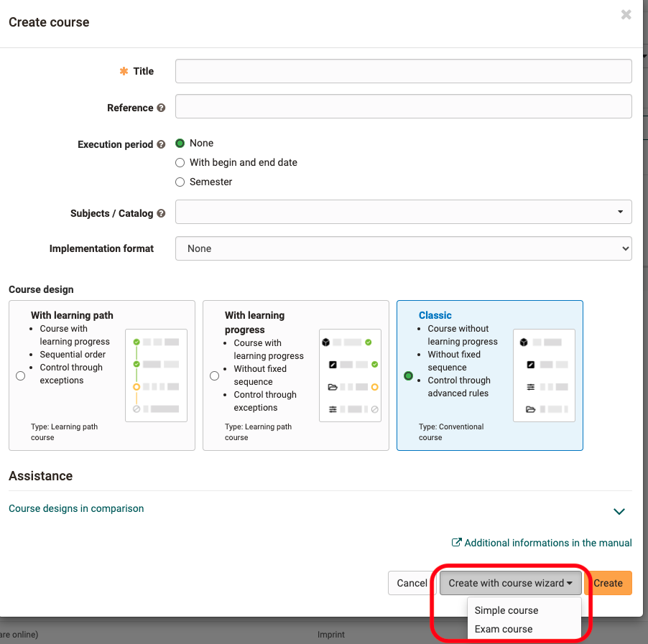Click the help icon next to Reference

coord(161,108)
